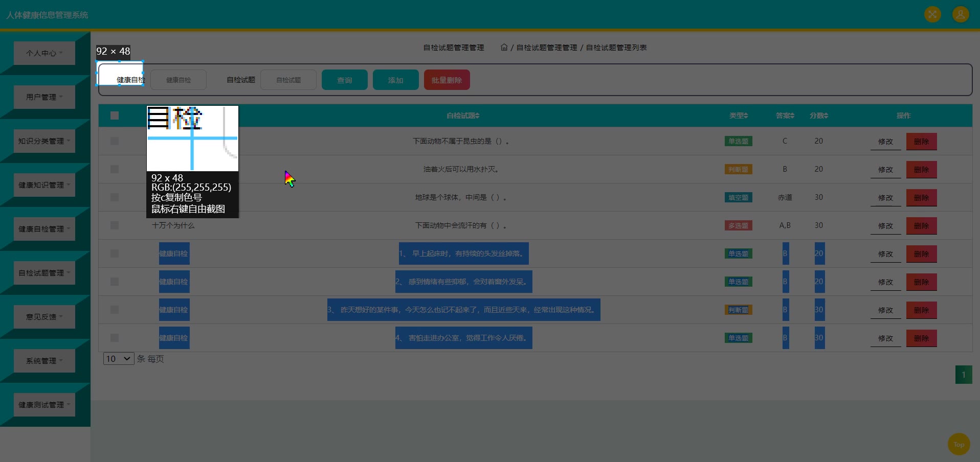The image size is (980, 462).
Task: Check the row for 早上起床时 question
Action: click(115, 253)
